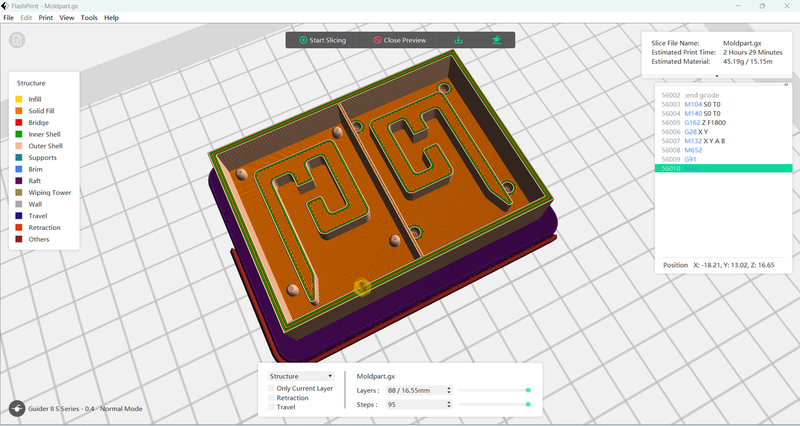Click the orange Solid Fill color swatch
The image size is (800, 426).
pos(19,111)
